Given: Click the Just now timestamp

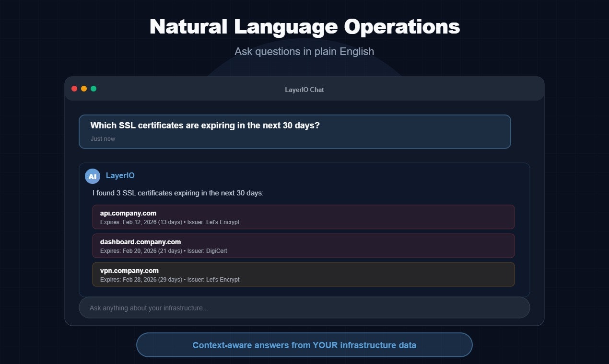Looking at the screenshot, I should coord(103,138).
